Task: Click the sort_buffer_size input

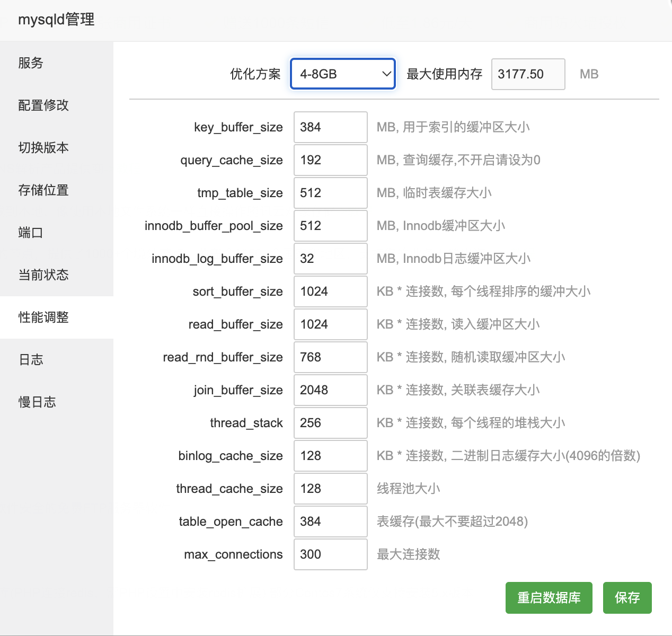Action: tap(330, 291)
